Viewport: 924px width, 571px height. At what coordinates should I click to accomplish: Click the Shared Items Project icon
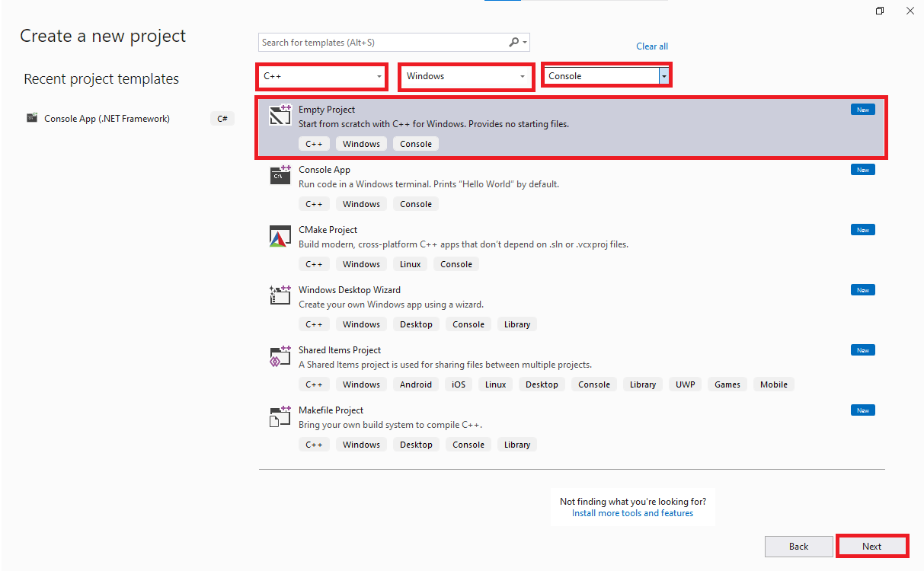280,356
